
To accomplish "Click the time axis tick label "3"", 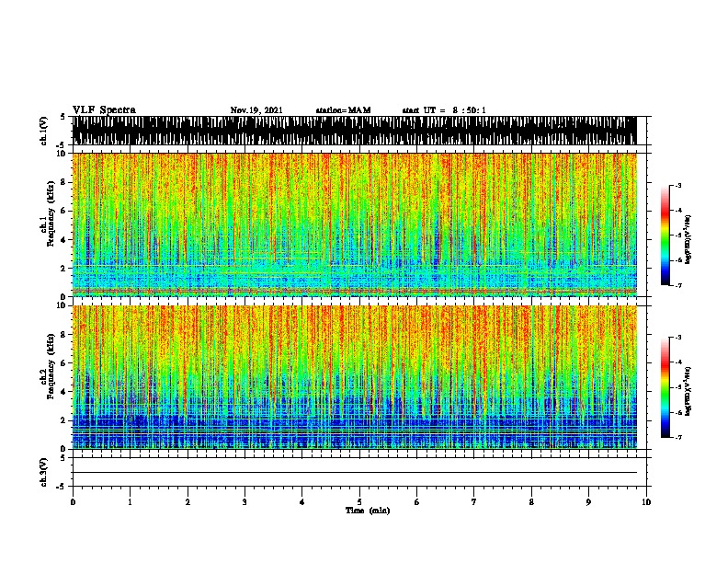I will [x=245, y=502].
